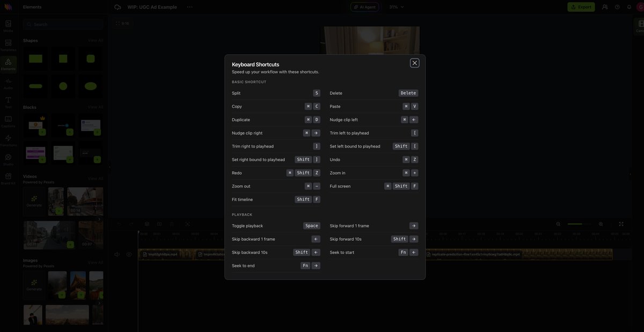
Task: Open the Media panel in sidebar
Action: 8,26
